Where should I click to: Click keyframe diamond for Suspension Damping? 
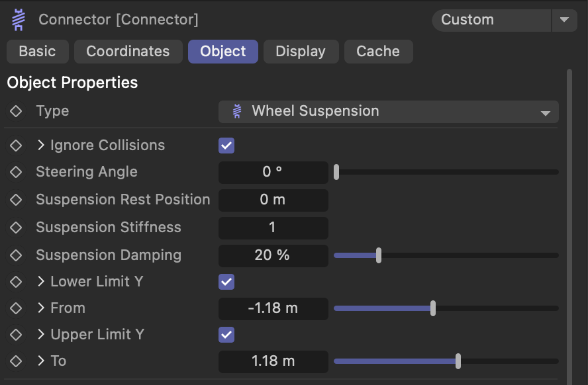[16, 255]
